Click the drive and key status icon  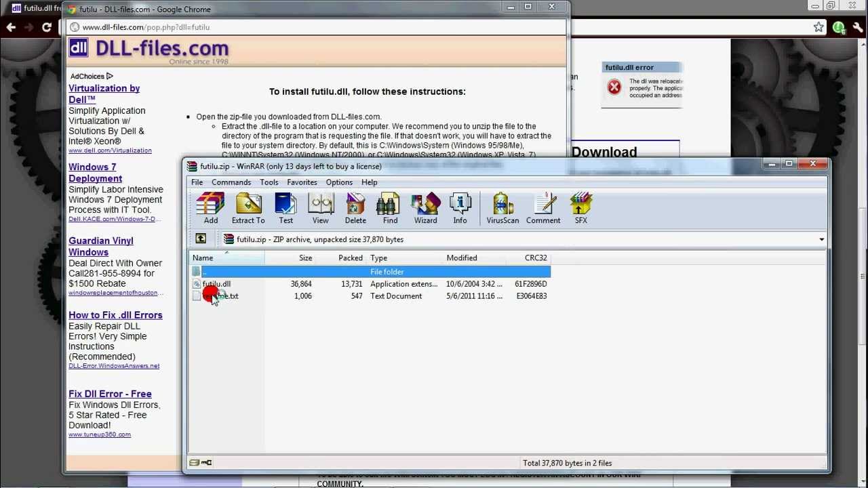(201, 463)
